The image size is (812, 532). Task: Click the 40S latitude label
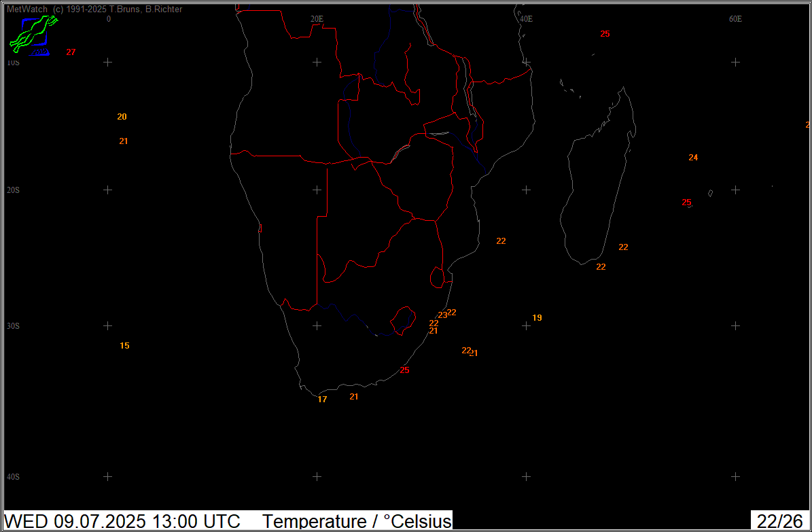pos(13,476)
